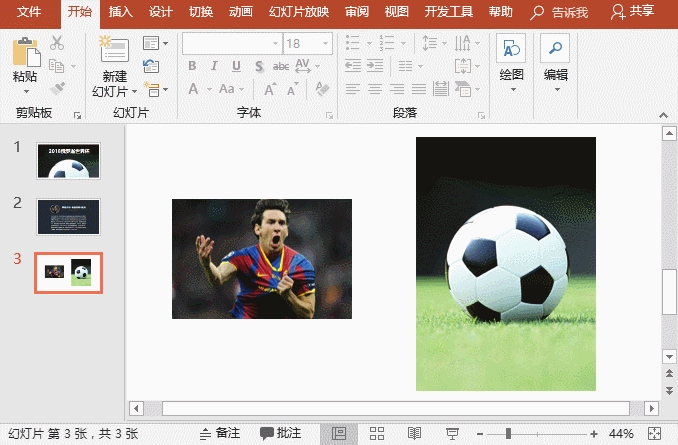Click the Paste (粘贴) clipboard icon
This screenshot has height=445, width=678.
pyautogui.click(x=25, y=52)
